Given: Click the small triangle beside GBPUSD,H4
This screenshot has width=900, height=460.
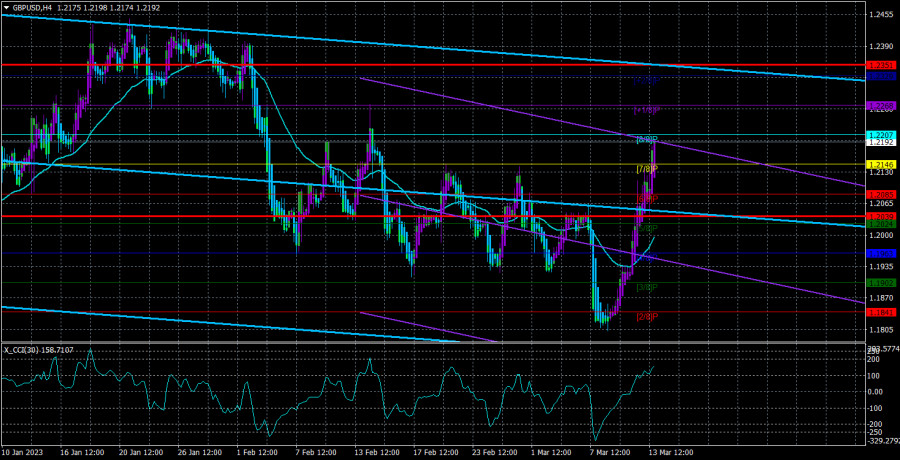Looking at the screenshot, I should pyautogui.click(x=6, y=8).
